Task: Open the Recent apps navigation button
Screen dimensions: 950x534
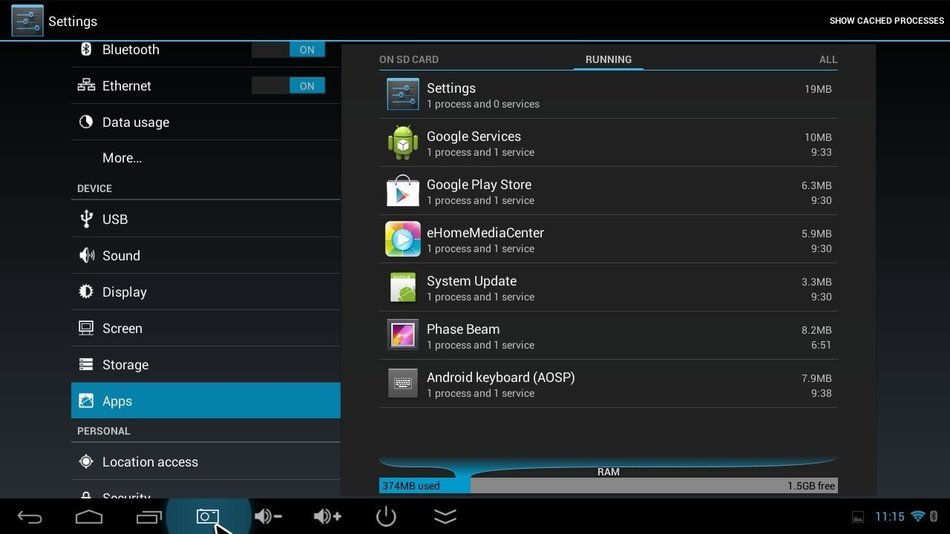Action: 148,516
